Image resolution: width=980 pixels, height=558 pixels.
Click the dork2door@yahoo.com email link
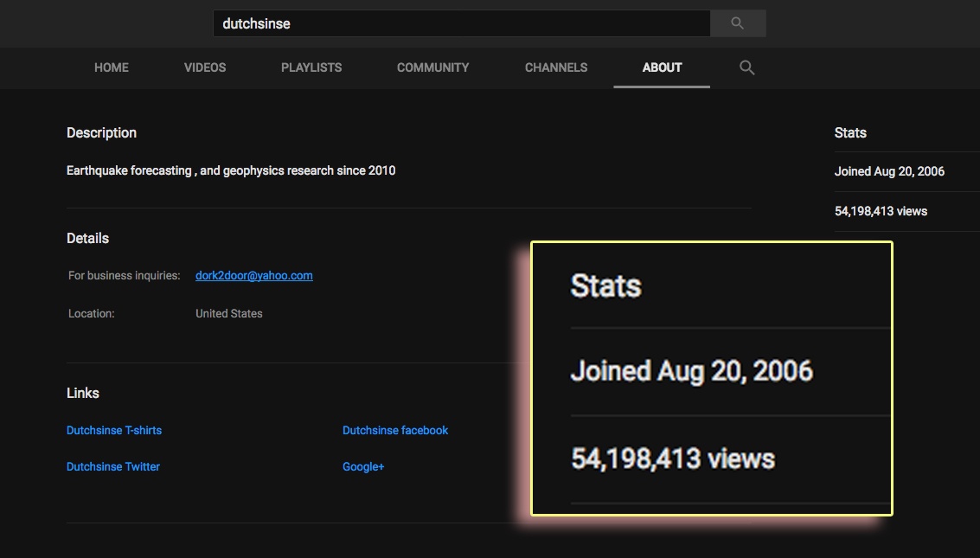(253, 276)
